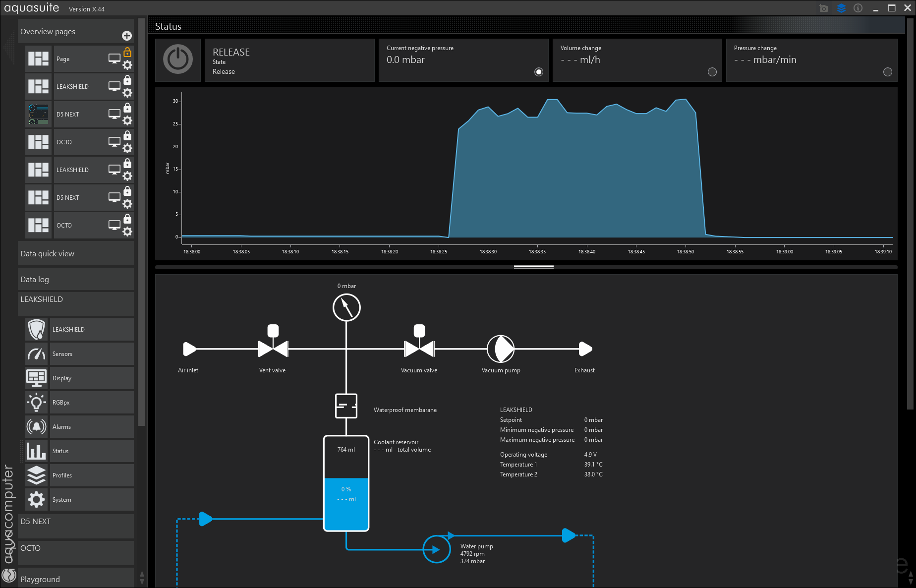
Task: Select Pressure change radio button
Action: coord(888,72)
